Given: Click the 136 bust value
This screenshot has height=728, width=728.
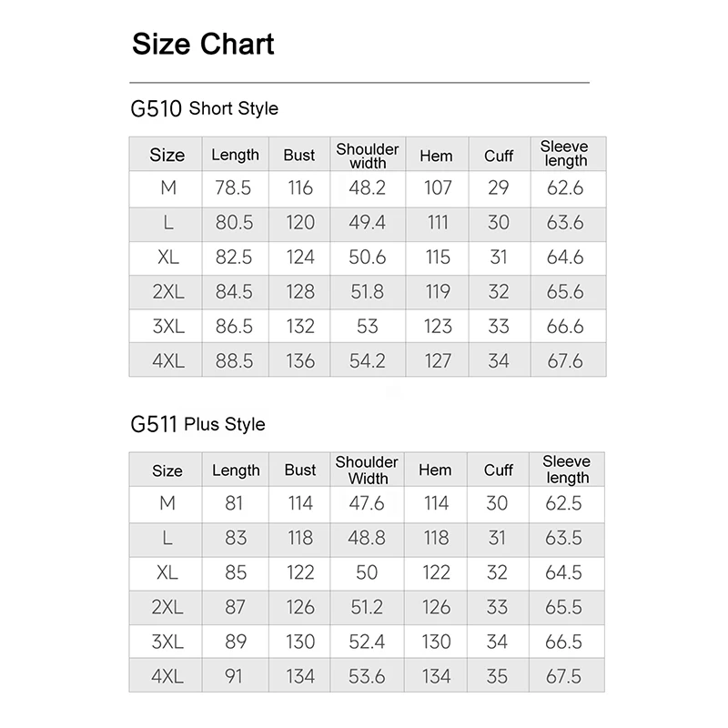Looking at the screenshot, I should tap(300, 361).
